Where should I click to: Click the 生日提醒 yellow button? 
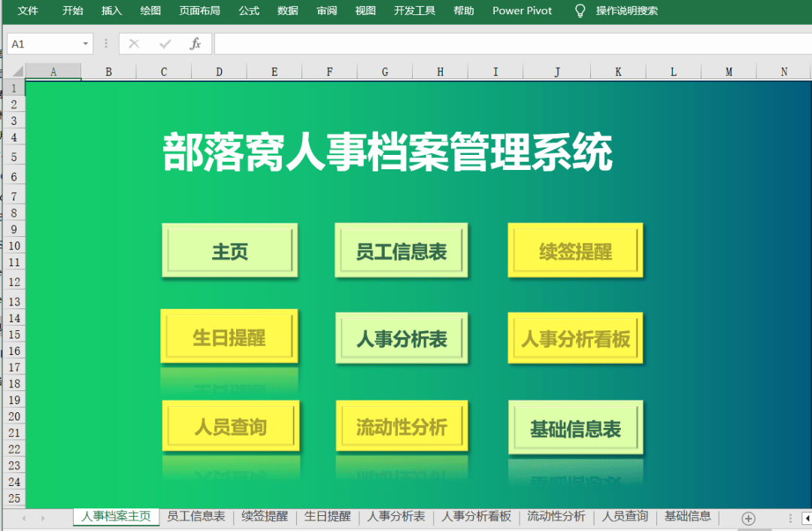coord(229,337)
